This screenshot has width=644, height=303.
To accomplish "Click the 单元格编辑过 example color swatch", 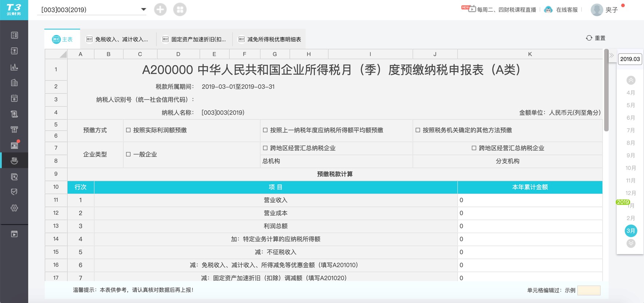I will tap(588, 290).
